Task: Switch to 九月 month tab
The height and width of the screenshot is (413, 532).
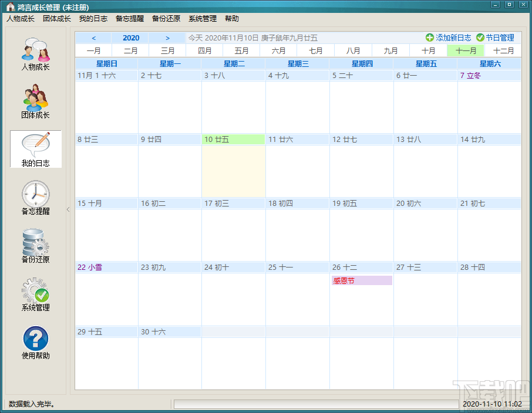Action: click(390, 51)
